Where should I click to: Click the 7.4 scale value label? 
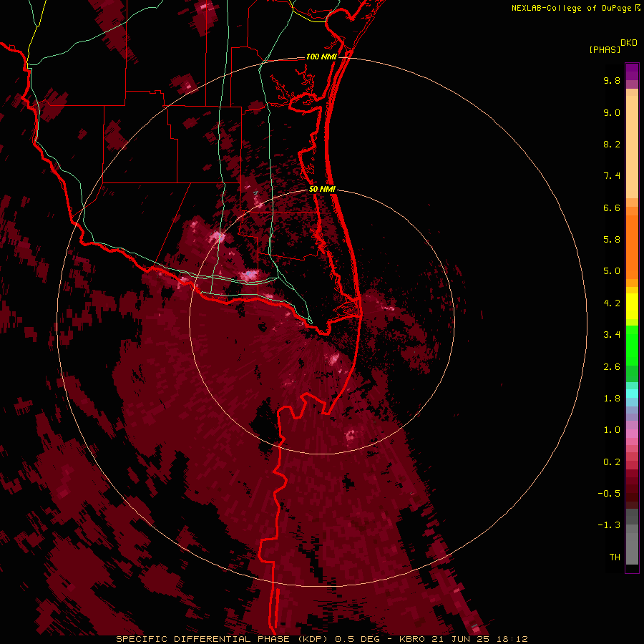(612, 176)
